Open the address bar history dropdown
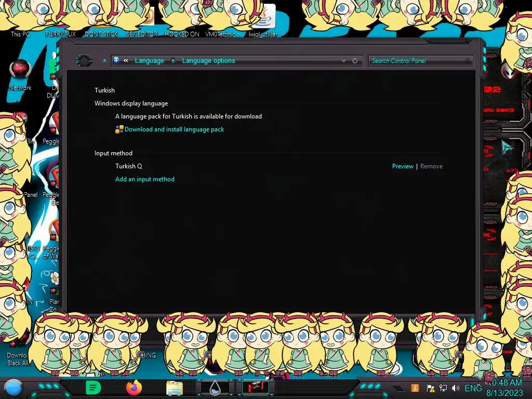The width and height of the screenshot is (532, 399). click(344, 60)
